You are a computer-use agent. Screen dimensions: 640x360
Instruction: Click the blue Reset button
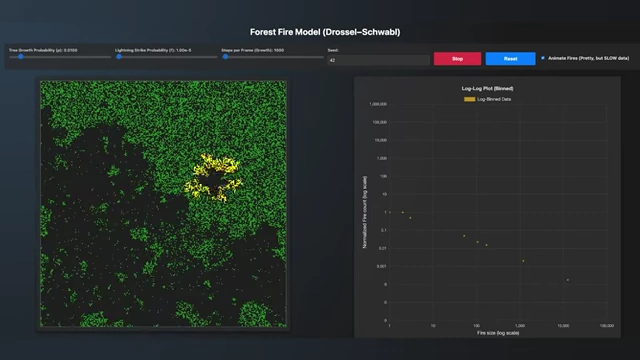[510, 59]
